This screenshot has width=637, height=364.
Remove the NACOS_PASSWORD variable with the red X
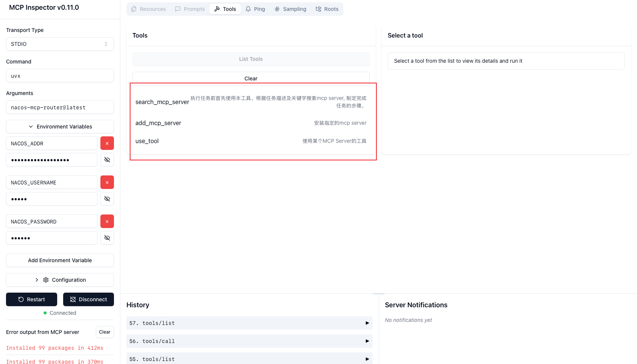click(107, 221)
